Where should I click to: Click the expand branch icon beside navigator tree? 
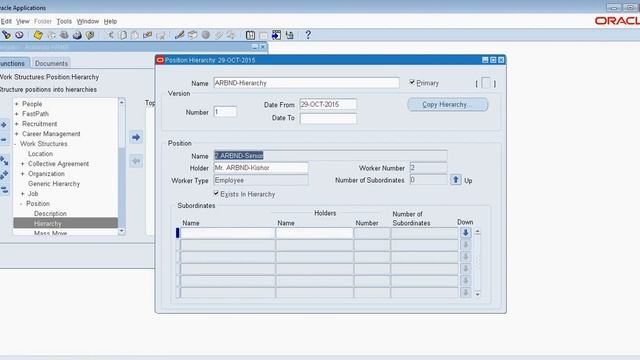pyautogui.click(x=4, y=161)
